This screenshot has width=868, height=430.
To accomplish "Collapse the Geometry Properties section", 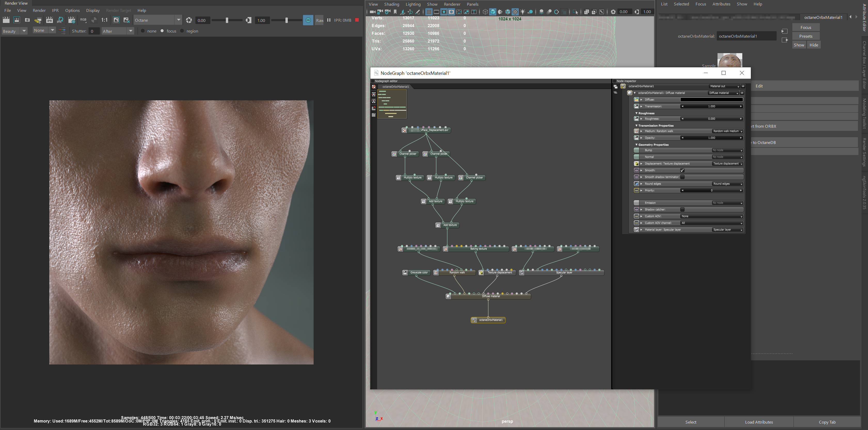I will tap(636, 145).
